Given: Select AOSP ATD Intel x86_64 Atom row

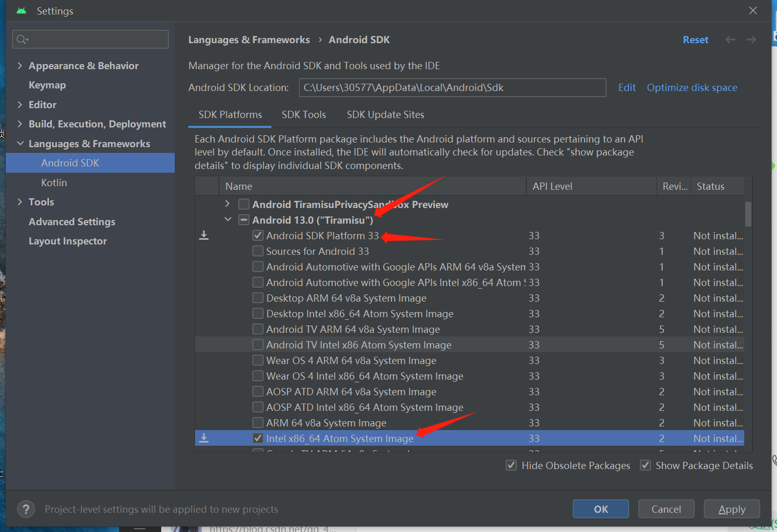Looking at the screenshot, I should click(x=470, y=407).
